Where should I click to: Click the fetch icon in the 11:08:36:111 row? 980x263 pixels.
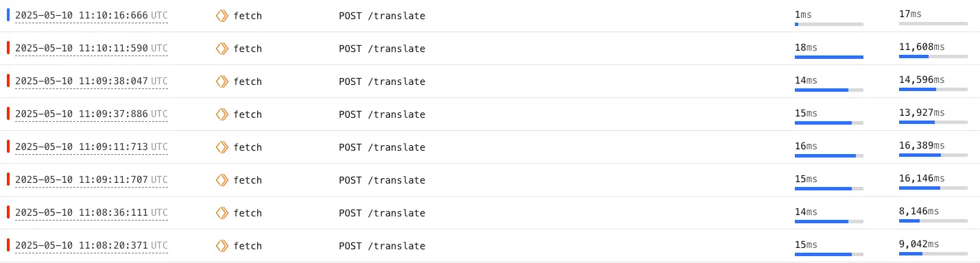pyautogui.click(x=222, y=213)
